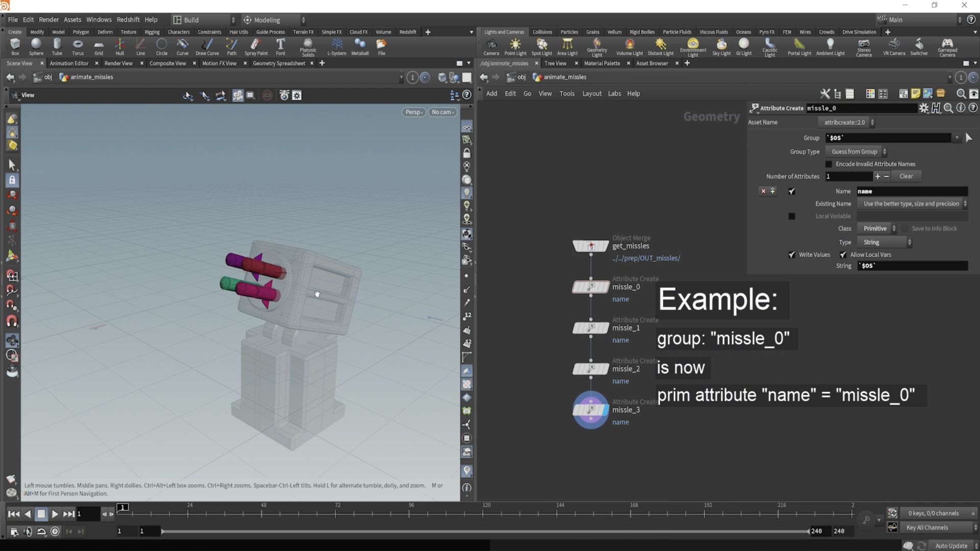Pick the Font shelf tool

tap(280, 46)
